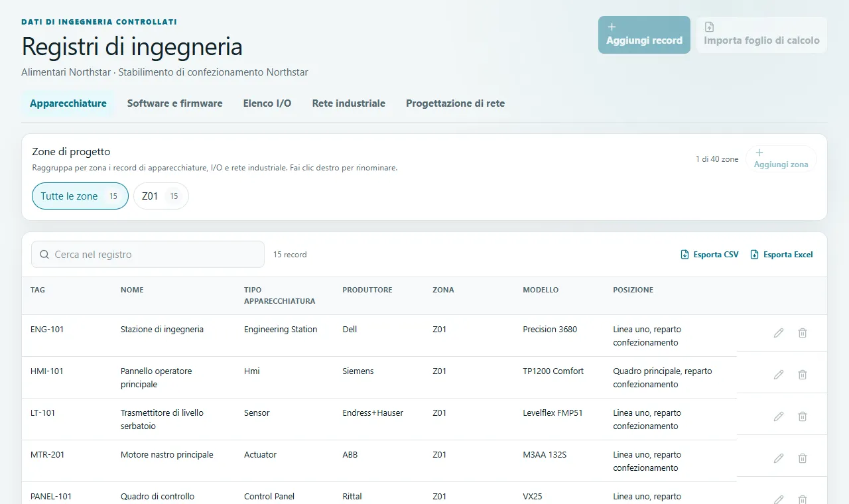
Task: Click the NOME column header
Action: tap(132, 290)
